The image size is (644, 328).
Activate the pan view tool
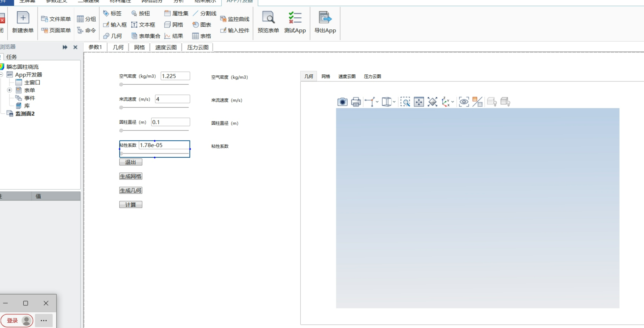pyautogui.click(x=419, y=102)
